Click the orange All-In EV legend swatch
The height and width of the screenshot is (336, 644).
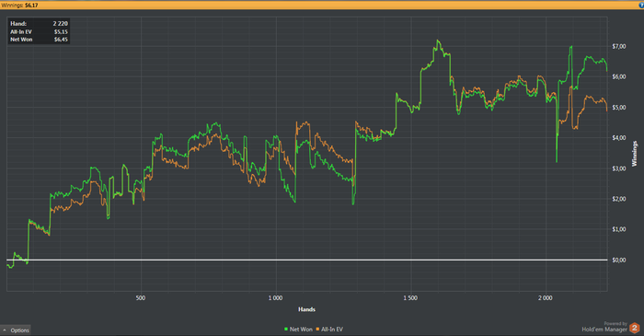[x=317, y=330]
